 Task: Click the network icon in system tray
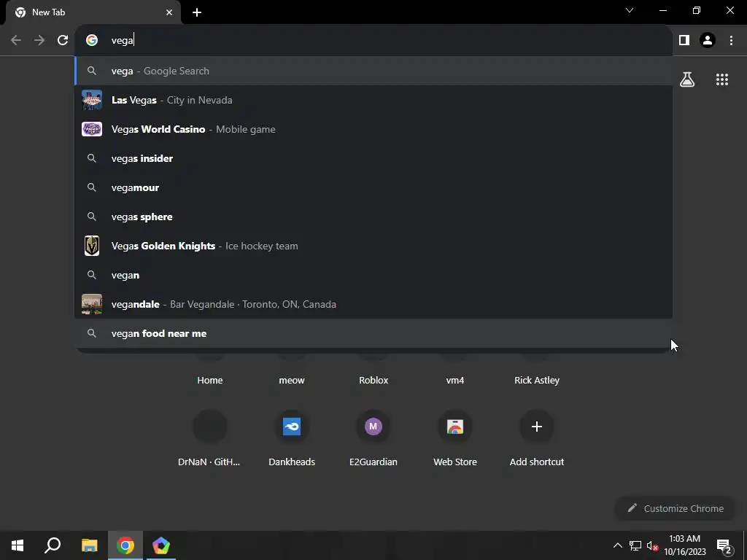[x=635, y=545]
